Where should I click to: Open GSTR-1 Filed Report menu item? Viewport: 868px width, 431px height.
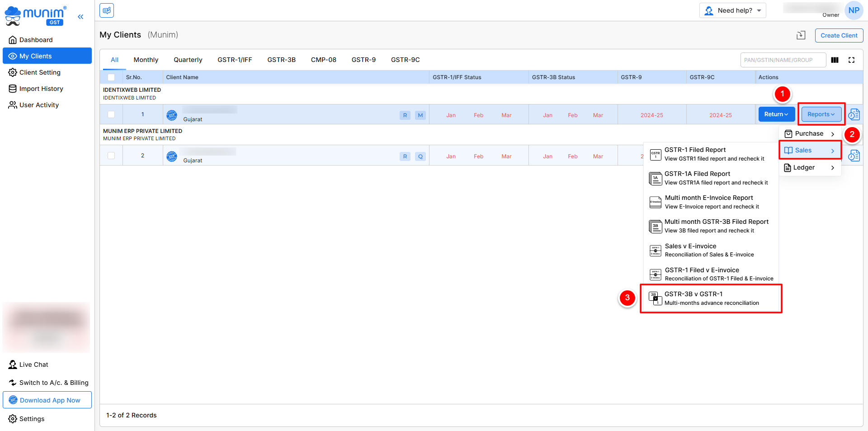[711, 154]
